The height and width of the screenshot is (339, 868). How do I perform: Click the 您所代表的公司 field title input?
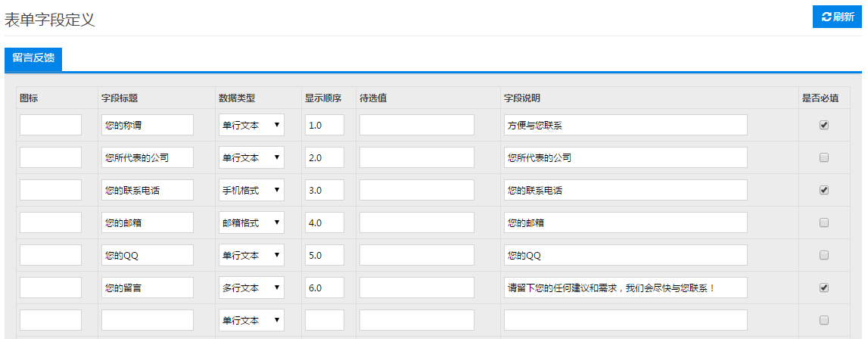tap(148, 157)
